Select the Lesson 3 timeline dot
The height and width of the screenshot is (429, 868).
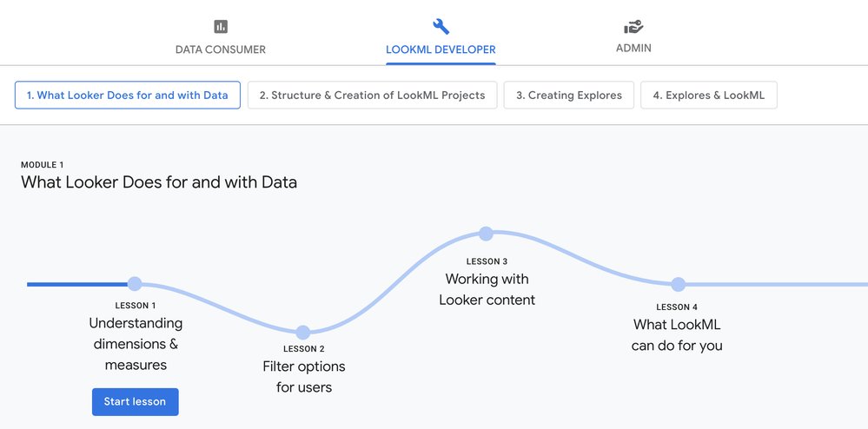coord(486,234)
